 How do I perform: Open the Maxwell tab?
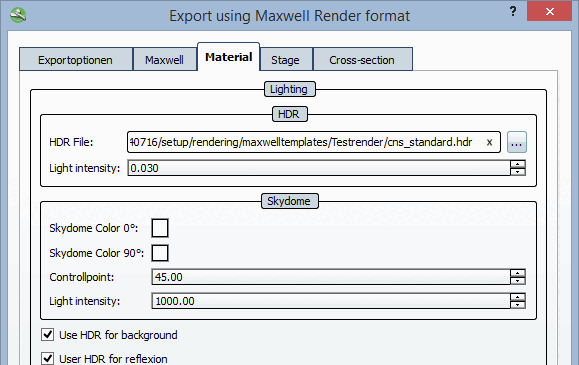(164, 59)
